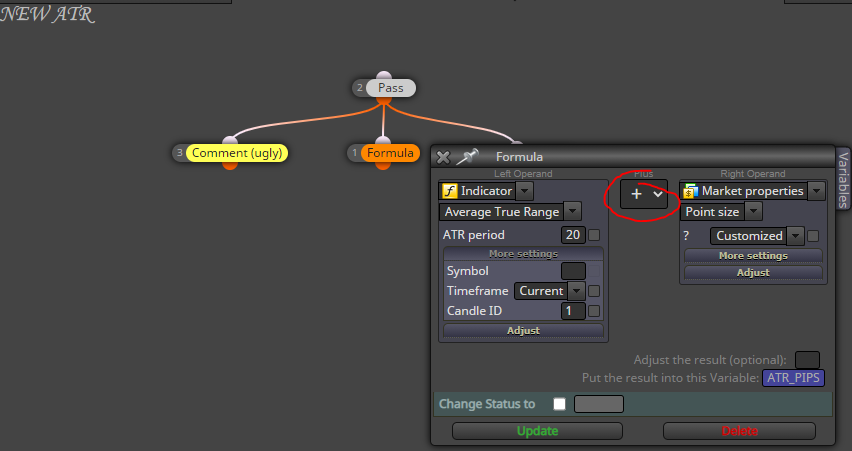This screenshot has height=451, width=852.
Task: Click the Comment (ugly) node output connector
Action: tap(230, 165)
